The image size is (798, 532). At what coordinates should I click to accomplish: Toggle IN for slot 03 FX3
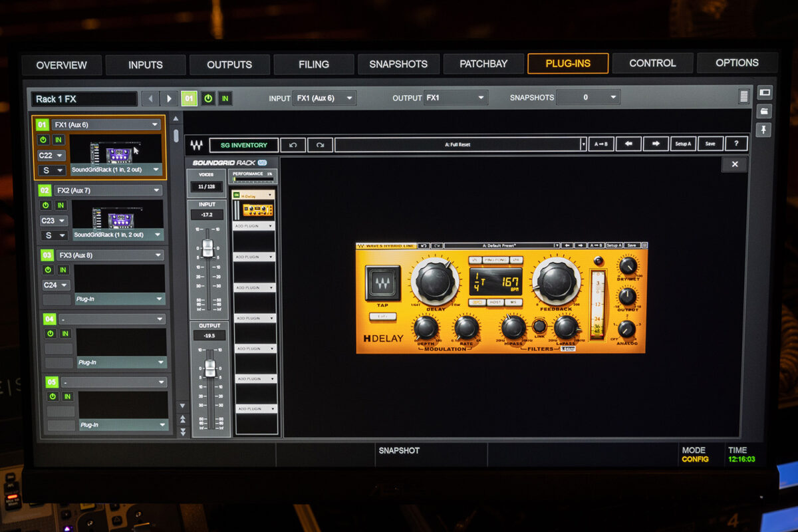pyautogui.click(x=63, y=270)
